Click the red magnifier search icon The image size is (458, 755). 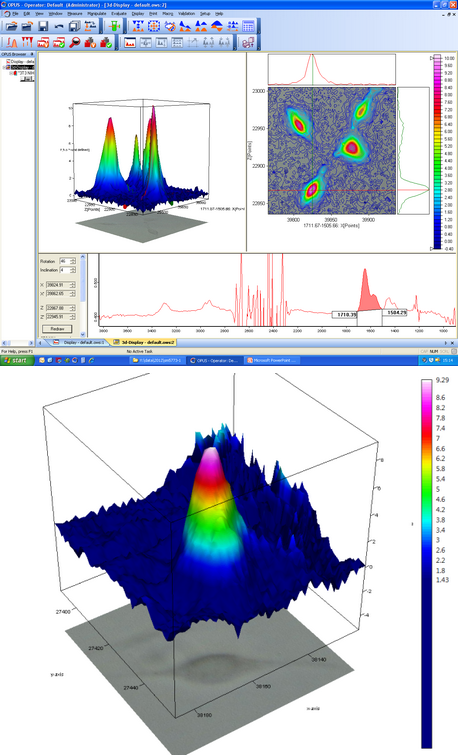[74, 42]
